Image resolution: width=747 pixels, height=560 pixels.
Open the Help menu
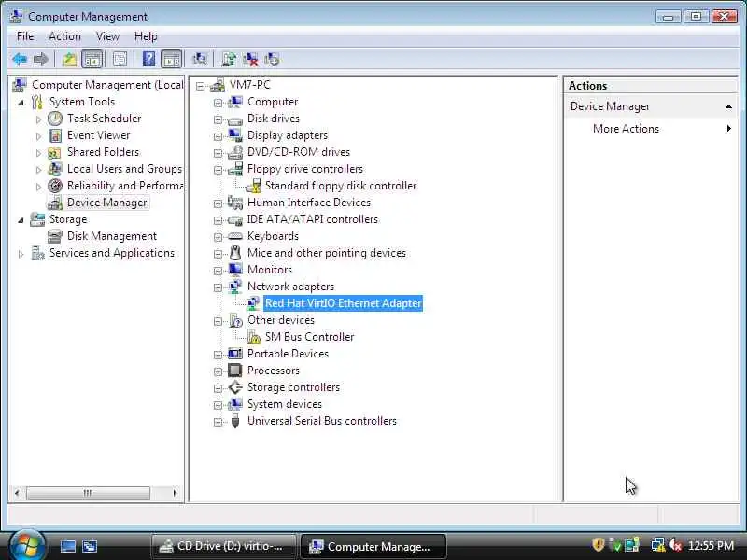(146, 36)
